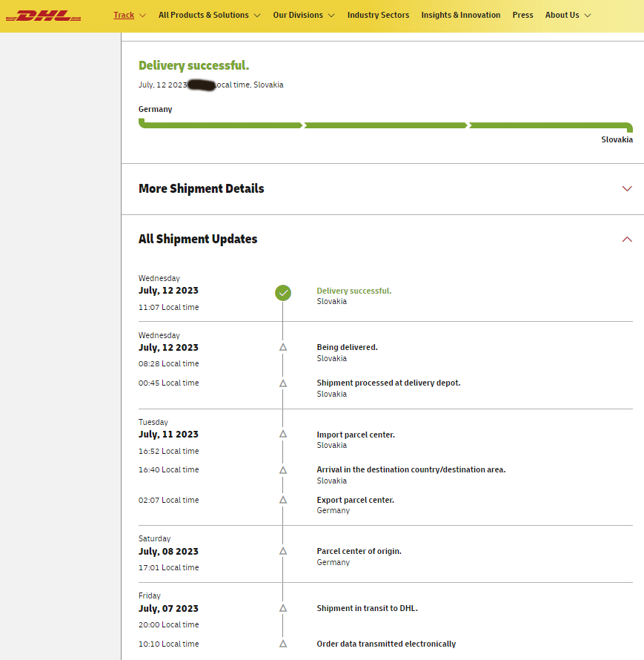644x660 pixels.
Task: Visit the Press link
Action: pos(522,15)
